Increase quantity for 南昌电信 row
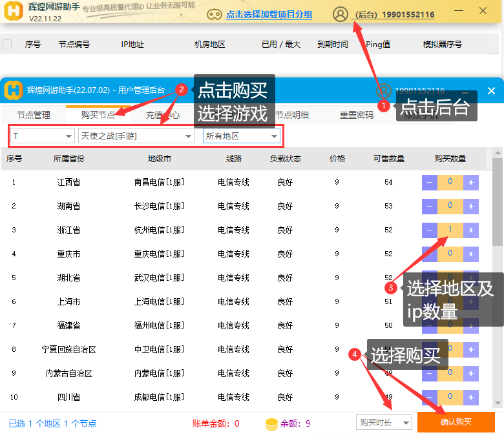The height and width of the screenshot is (437, 504). point(471,183)
